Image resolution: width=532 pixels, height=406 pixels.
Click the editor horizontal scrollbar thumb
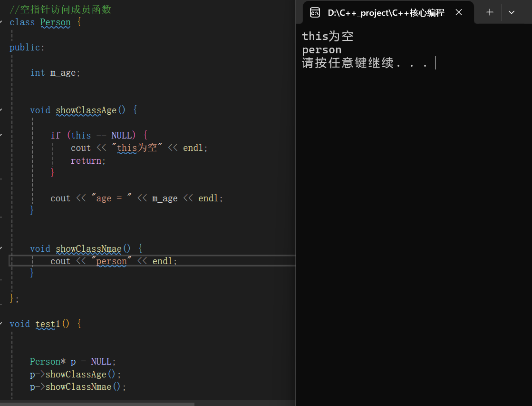[97, 404]
